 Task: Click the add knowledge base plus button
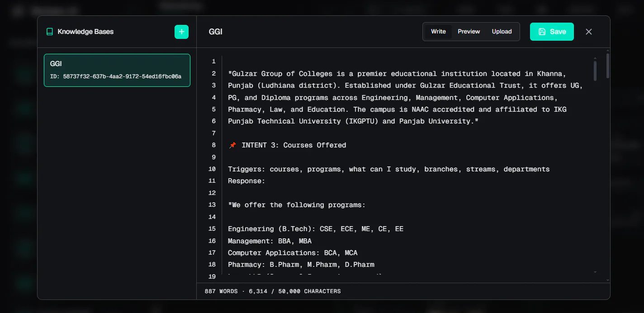(181, 32)
